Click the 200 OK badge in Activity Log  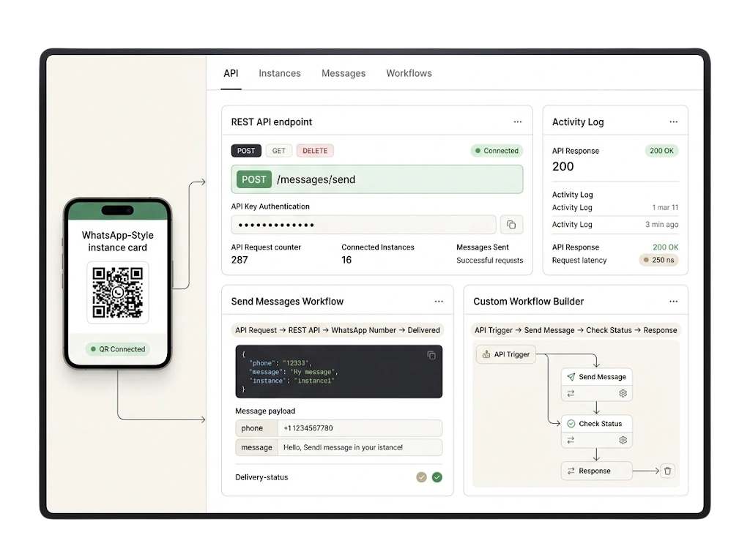tap(661, 151)
